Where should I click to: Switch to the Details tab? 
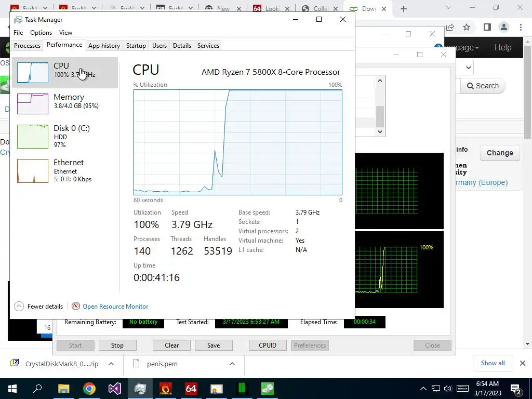182,46
